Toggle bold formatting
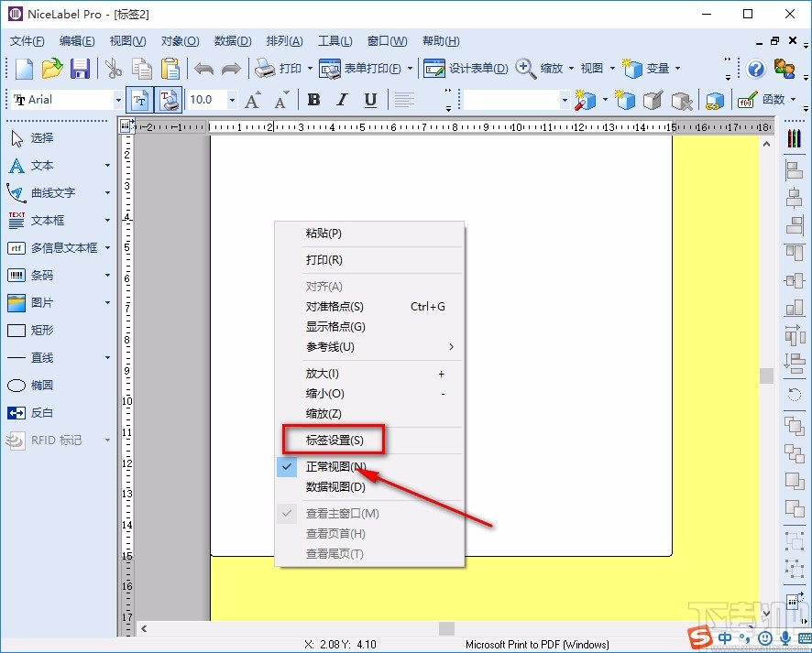Image resolution: width=812 pixels, height=653 pixels. point(313,99)
